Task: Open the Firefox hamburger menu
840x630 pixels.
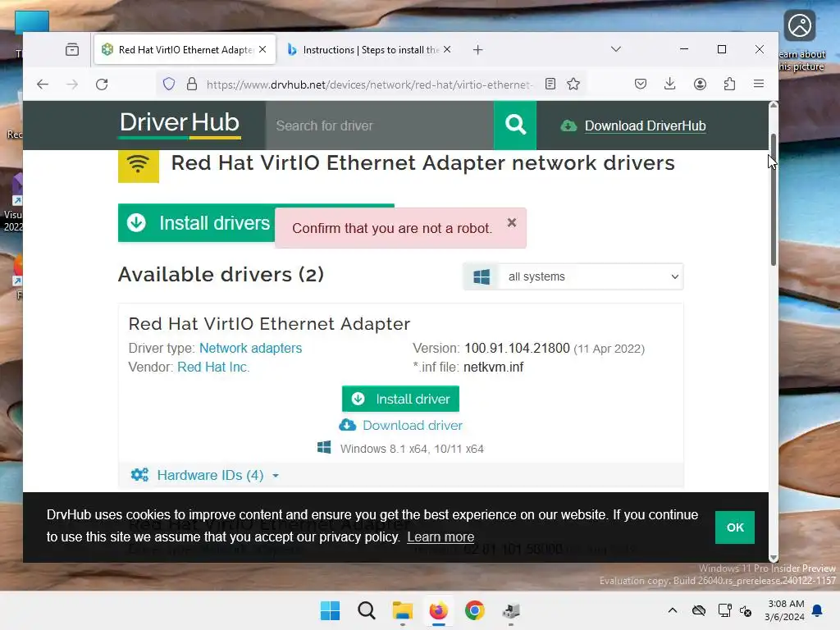Action: point(759,84)
